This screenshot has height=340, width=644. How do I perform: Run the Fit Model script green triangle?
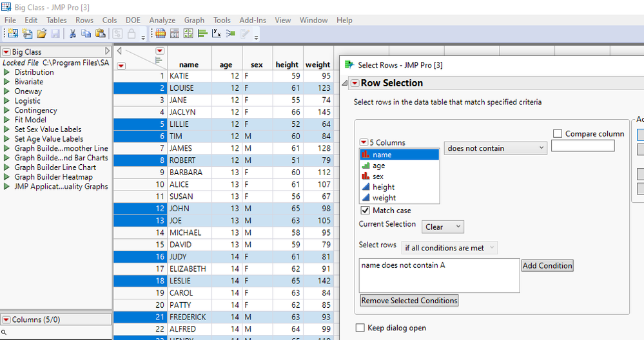[x=6, y=120]
